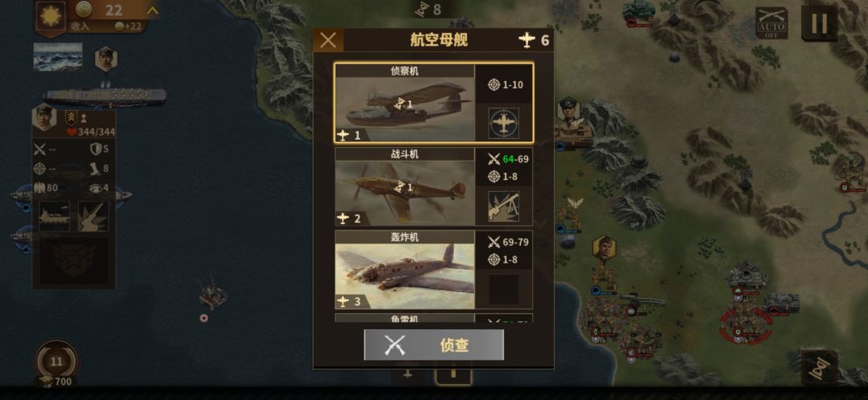This screenshot has width=868, height=400.
Task: Select the 战斗机 fighter plane card
Action: [433, 186]
